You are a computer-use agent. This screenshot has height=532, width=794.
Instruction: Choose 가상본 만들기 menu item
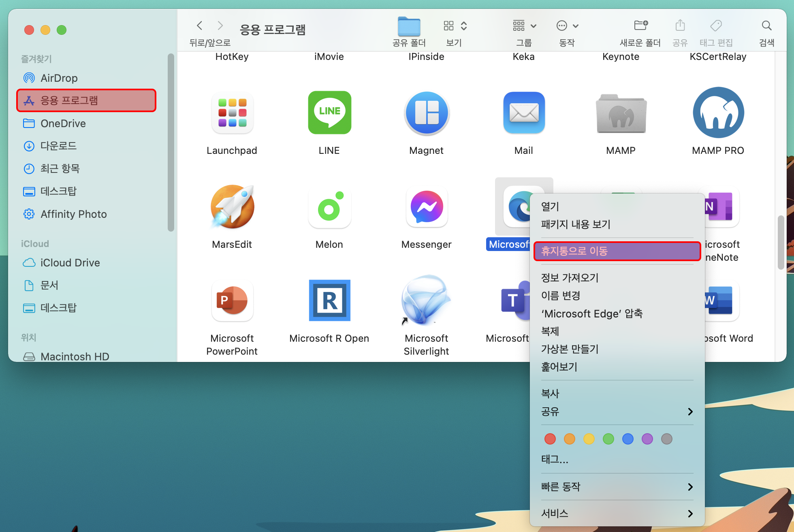[617, 349]
